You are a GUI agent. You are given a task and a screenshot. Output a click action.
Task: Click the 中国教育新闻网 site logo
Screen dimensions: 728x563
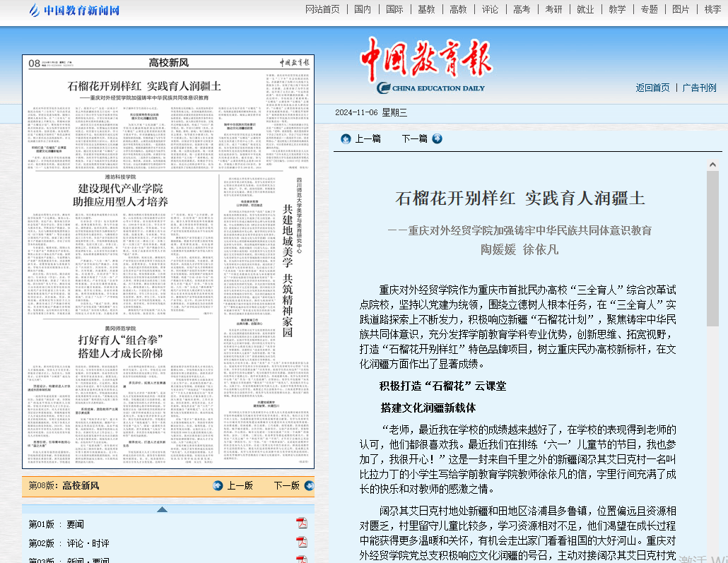74,10
